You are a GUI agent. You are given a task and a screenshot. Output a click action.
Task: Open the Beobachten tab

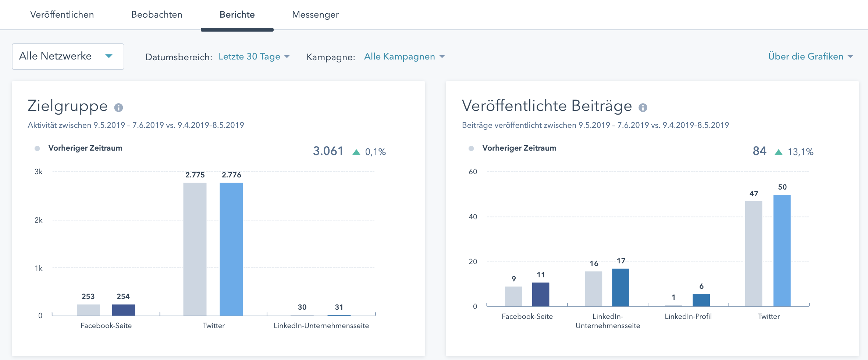[157, 15]
